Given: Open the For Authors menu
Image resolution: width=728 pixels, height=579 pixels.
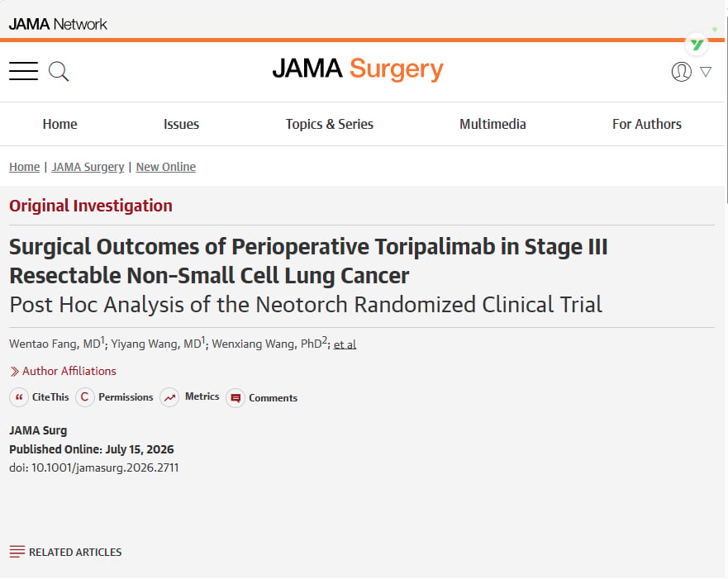Looking at the screenshot, I should click(647, 125).
